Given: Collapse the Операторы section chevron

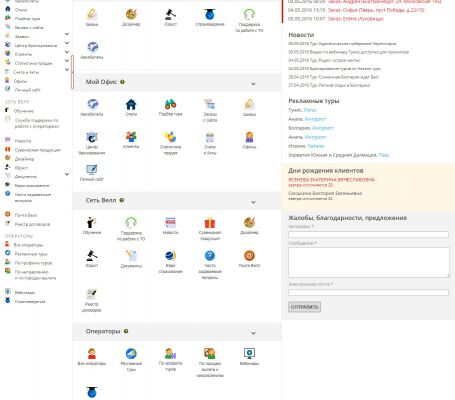Looking at the screenshot, I should [x=253, y=333].
